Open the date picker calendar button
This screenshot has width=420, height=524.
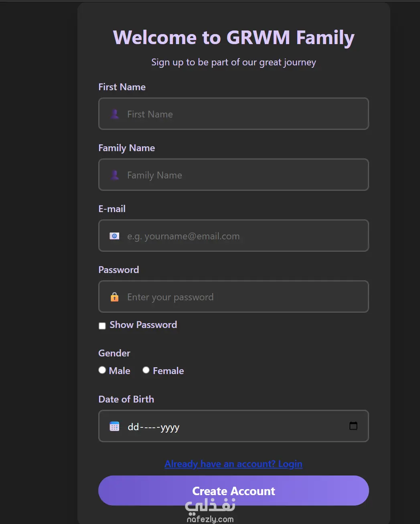[353, 426]
